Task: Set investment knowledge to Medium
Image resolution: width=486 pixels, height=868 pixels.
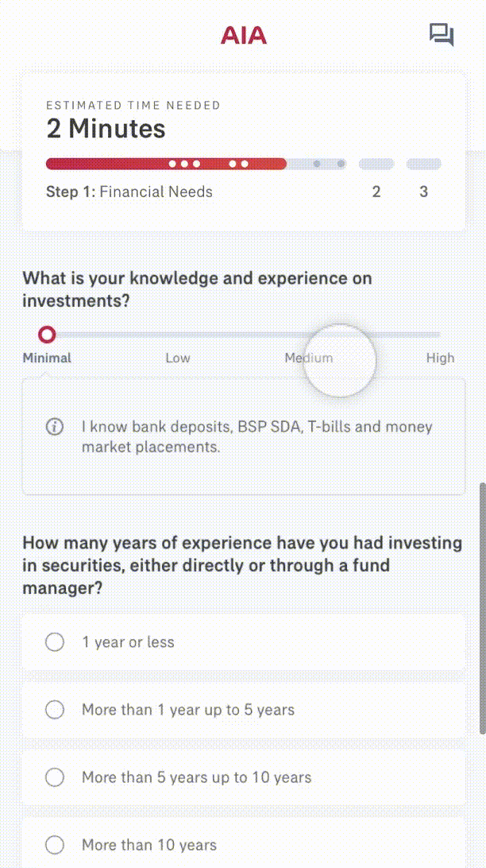Action: [309, 335]
